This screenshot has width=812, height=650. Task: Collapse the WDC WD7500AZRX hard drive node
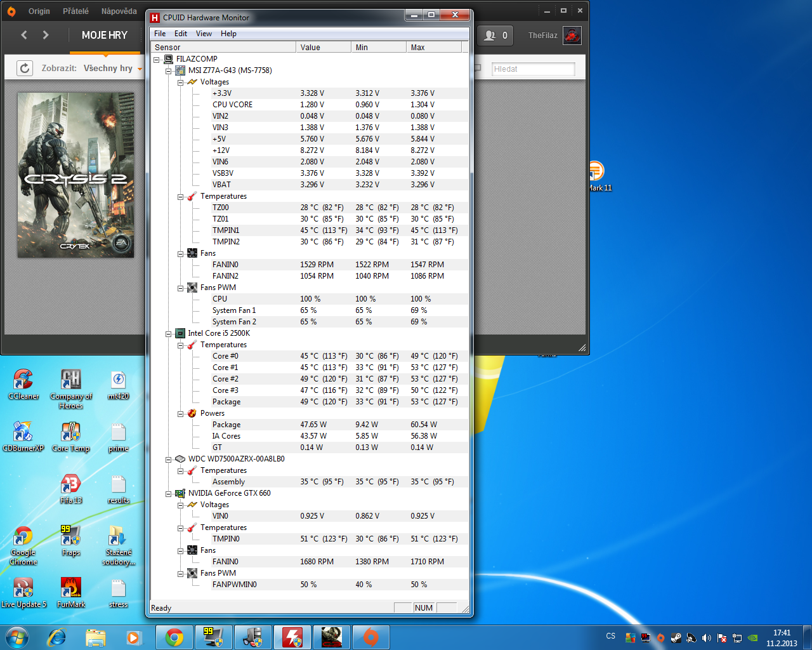point(169,459)
